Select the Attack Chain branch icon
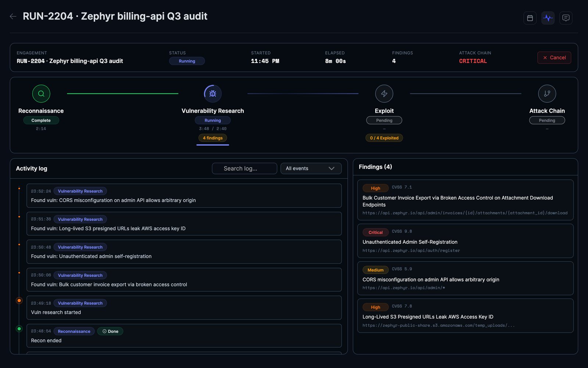Viewport: 588px width, 368px height. pyautogui.click(x=547, y=93)
